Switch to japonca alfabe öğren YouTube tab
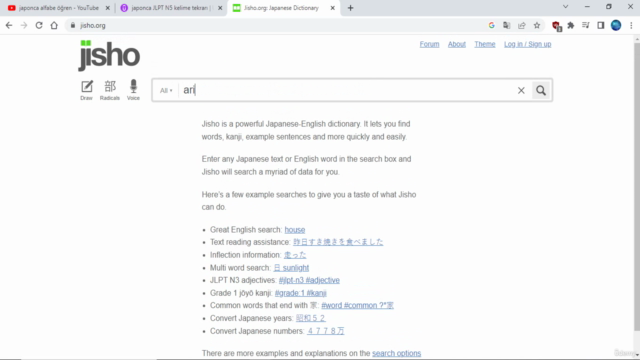The width and height of the screenshot is (640, 360). click(58, 8)
